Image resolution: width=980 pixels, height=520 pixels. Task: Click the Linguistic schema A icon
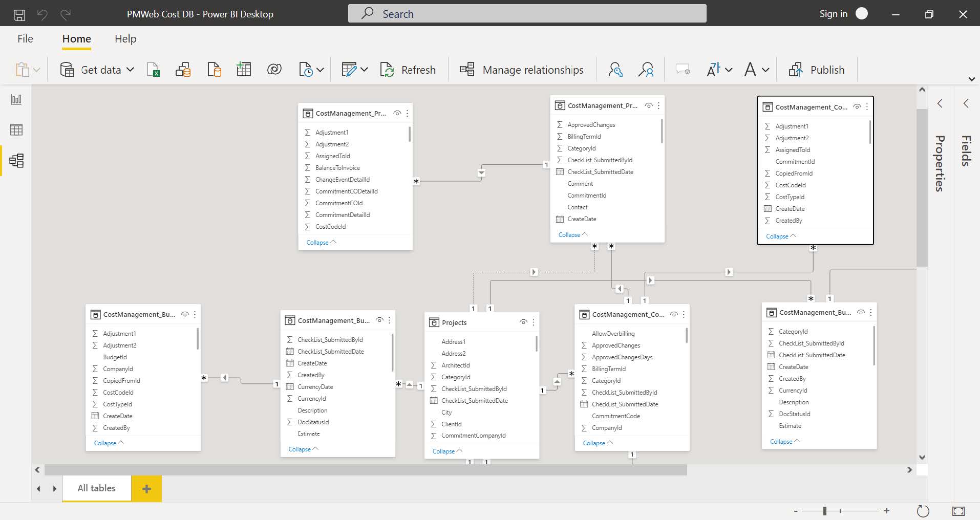(x=750, y=70)
